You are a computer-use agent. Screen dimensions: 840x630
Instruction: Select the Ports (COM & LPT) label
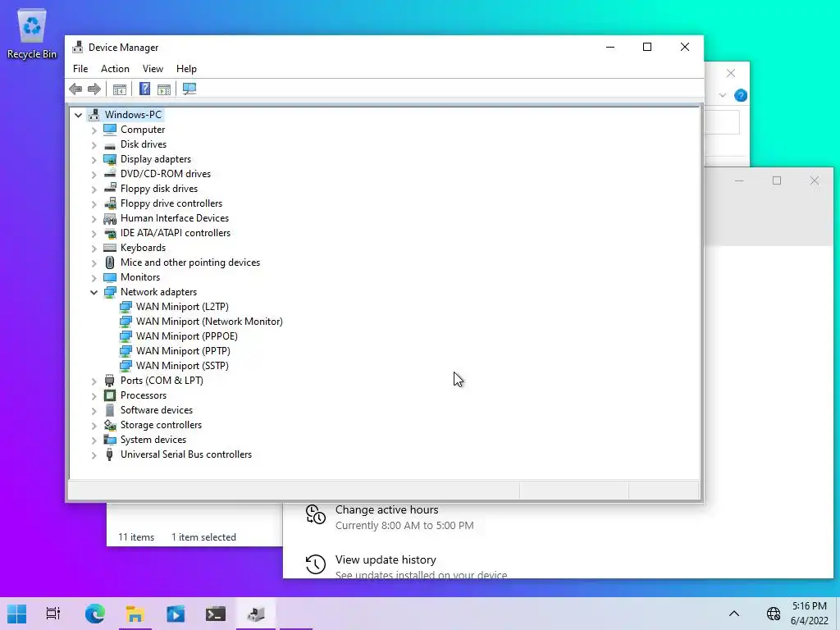[x=162, y=381]
